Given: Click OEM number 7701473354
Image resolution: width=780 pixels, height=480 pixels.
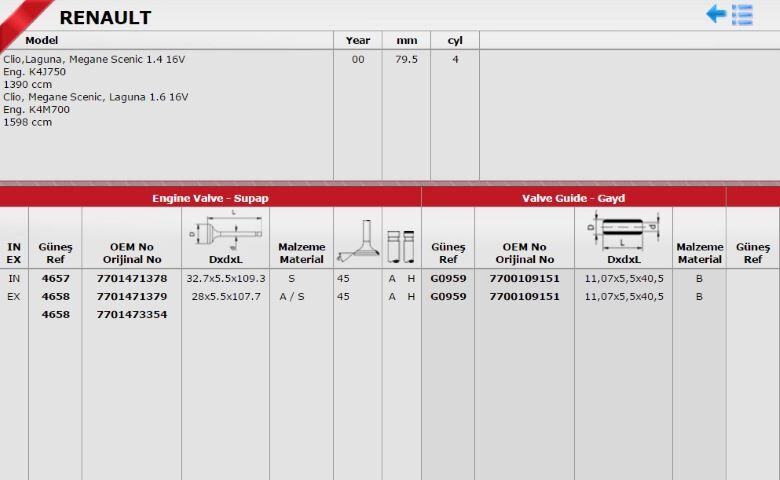Looking at the screenshot, I should tap(132, 314).
